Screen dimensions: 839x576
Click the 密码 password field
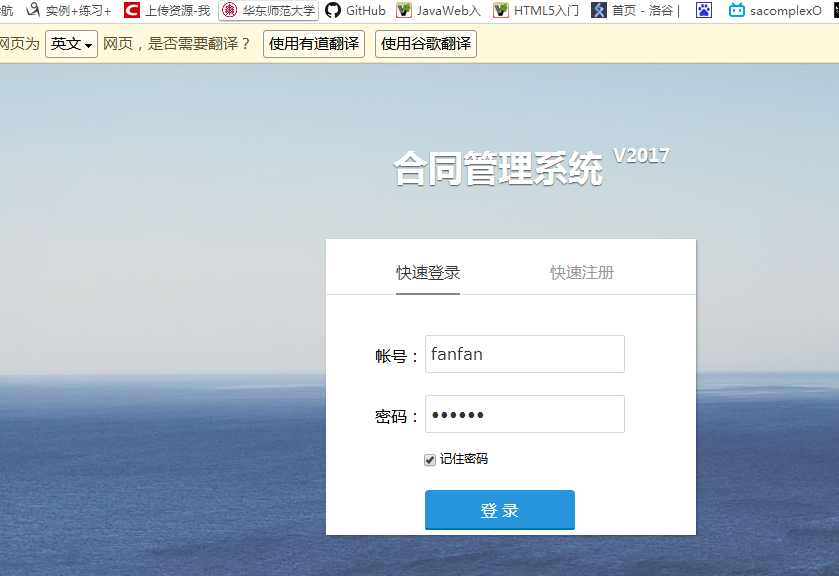525,414
